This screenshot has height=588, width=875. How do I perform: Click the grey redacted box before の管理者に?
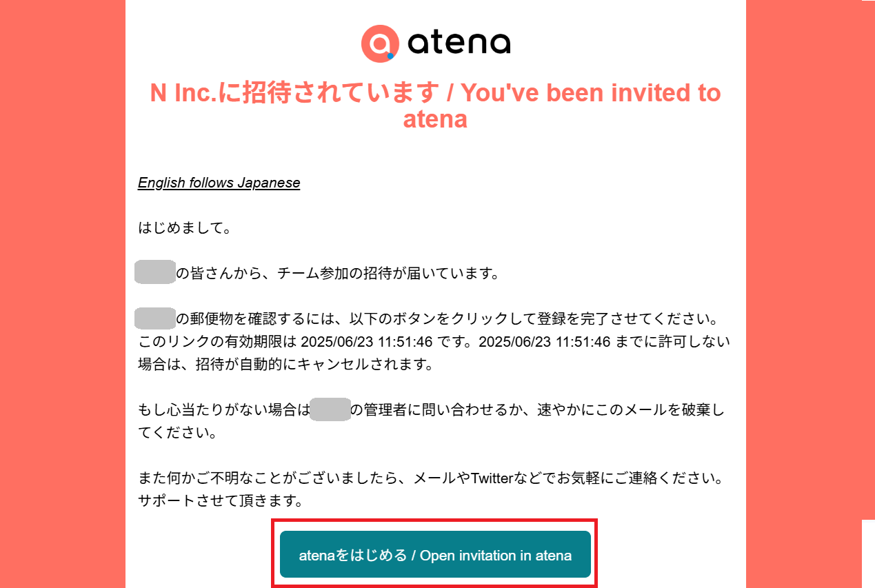[330, 409]
